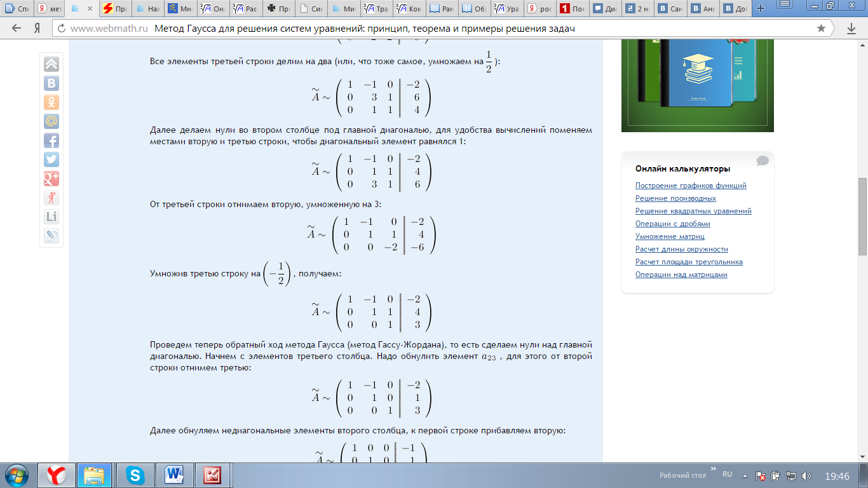868x488 pixels.
Task: Open Yandex home via Я button
Action: 37,29
